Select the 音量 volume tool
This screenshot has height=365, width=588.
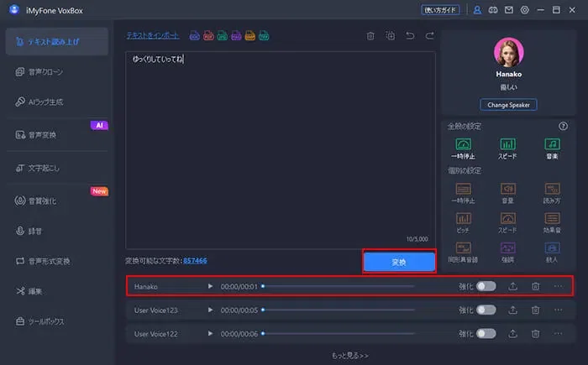tap(507, 193)
